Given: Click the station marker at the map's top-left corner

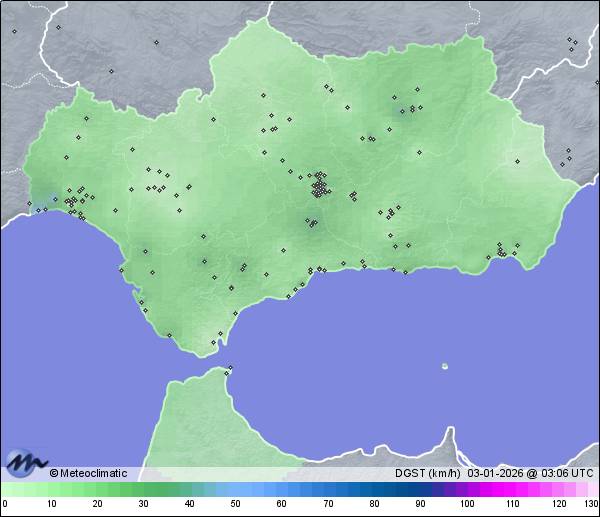Looking at the screenshot, I should 14,31.
